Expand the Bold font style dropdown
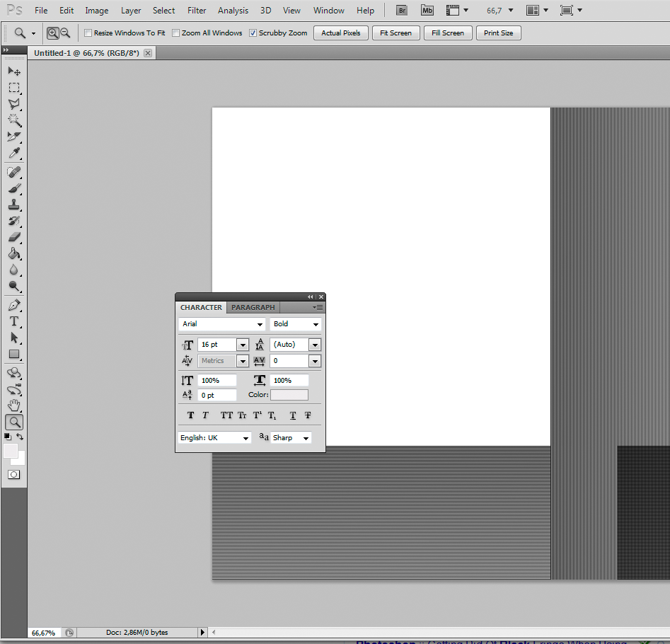 [x=315, y=324]
